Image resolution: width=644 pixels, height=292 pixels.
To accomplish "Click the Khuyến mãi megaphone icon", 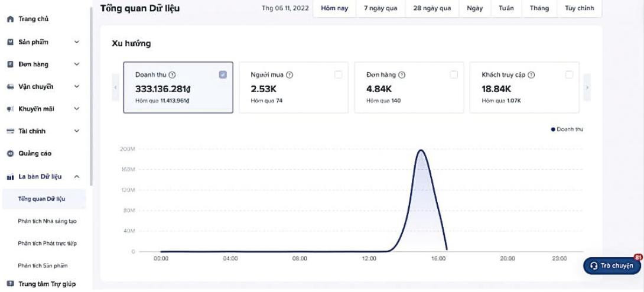I will (10, 109).
